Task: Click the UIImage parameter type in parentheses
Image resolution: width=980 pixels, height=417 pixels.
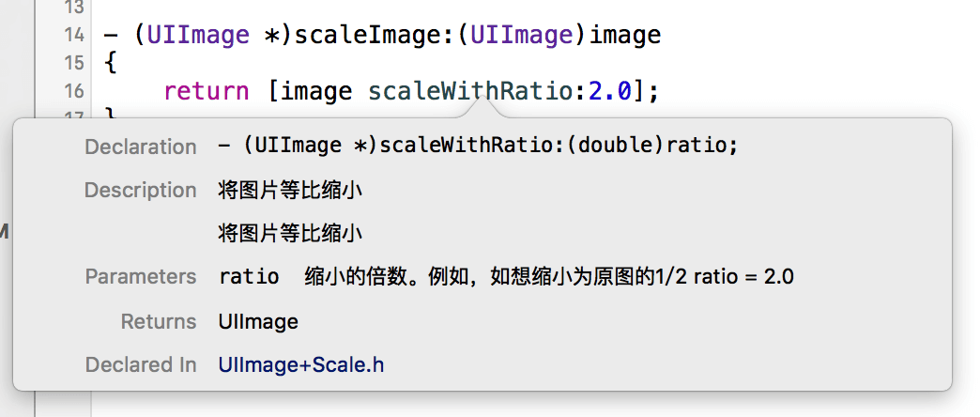Action: (x=521, y=35)
